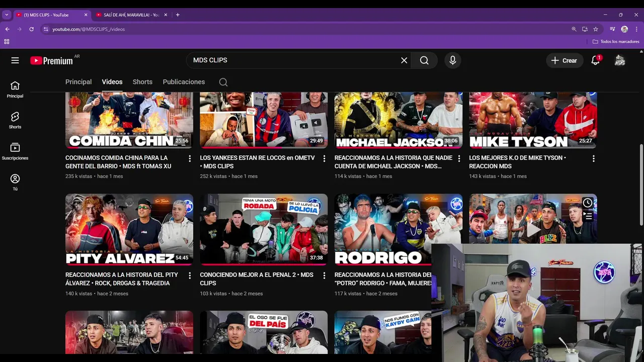Screen dimensions: 644x362
Task: Open the browser apps grid shortcut
Action: 7,42
